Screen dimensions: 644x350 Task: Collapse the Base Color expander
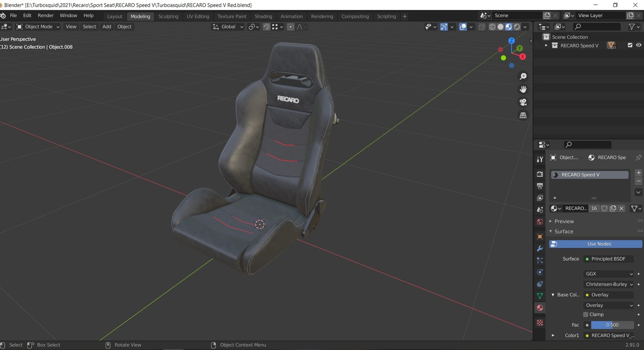pyautogui.click(x=553, y=295)
